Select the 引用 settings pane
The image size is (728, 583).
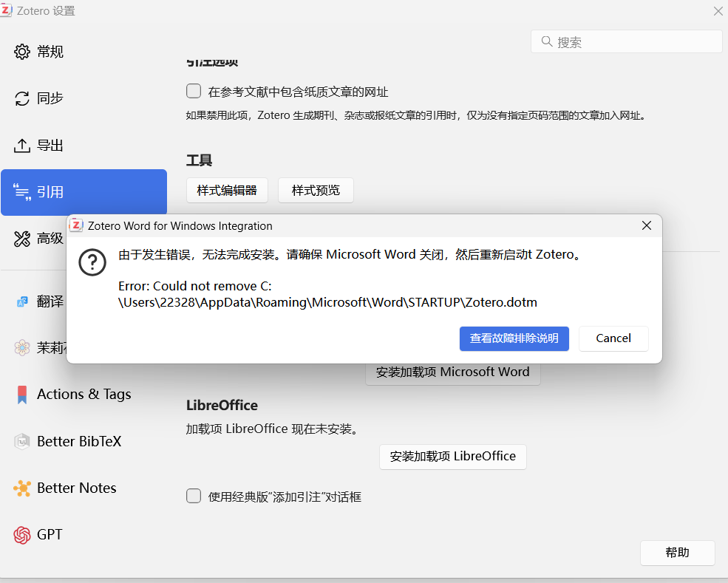[x=84, y=192]
